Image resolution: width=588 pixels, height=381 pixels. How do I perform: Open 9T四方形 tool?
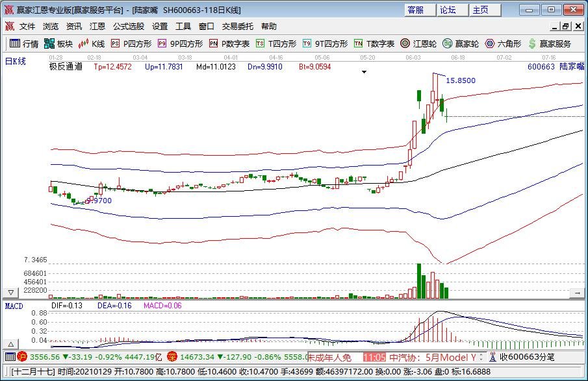[x=325, y=44]
